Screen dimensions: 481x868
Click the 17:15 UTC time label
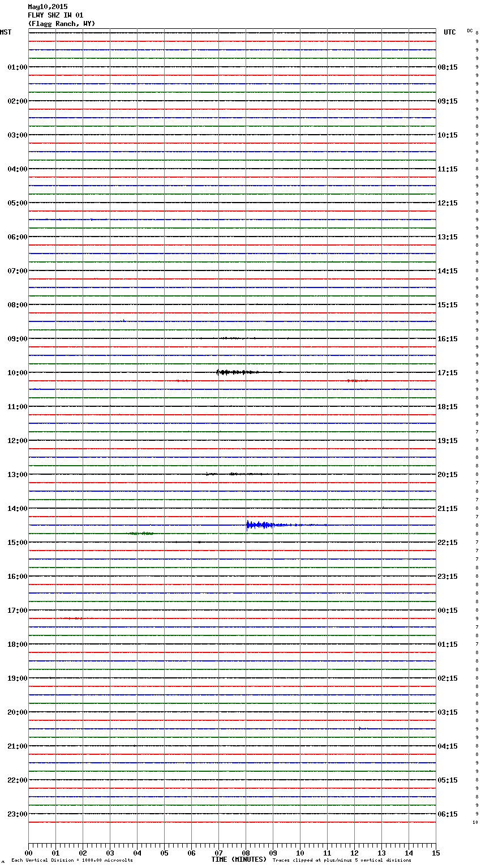click(448, 373)
